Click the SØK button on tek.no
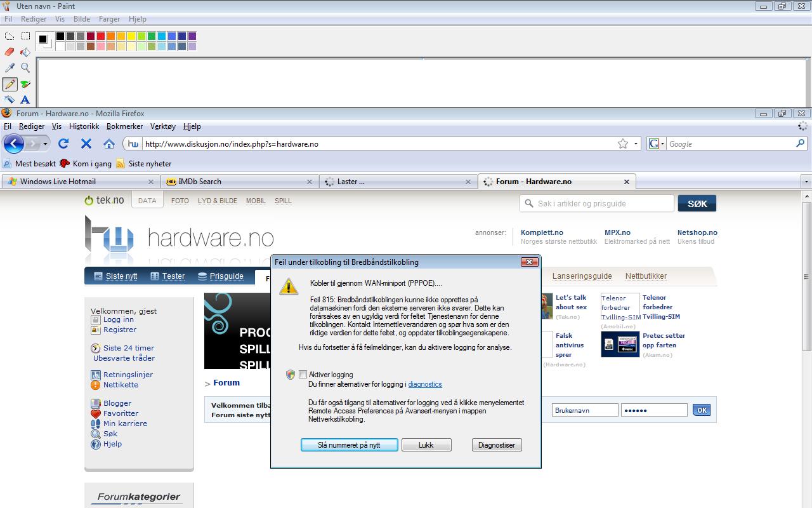The width and height of the screenshot is (812, 508). 697,203
